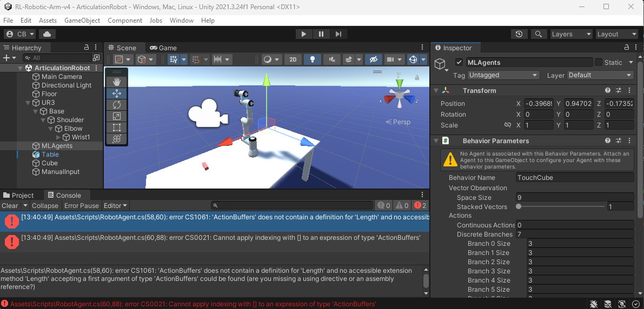Image resolution: width=644 pixels, height=309 pixels.
Task: Open Console panel options menu (three dots)
Action: (x=422, y=195)
